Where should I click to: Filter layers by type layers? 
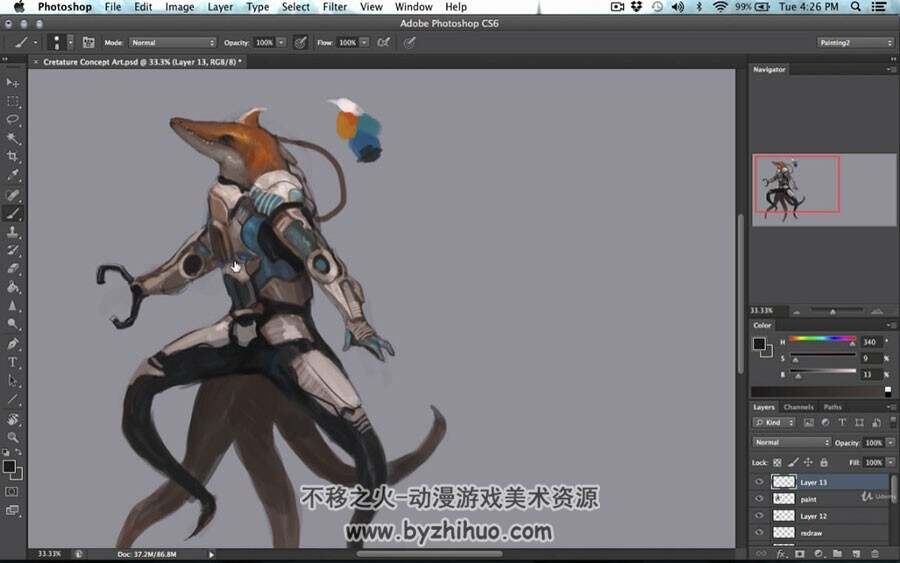(842, 422)
